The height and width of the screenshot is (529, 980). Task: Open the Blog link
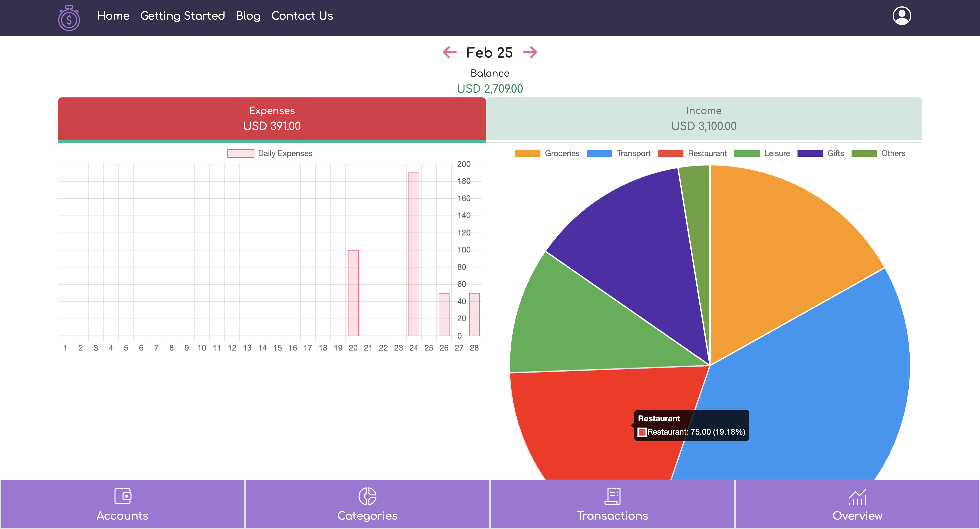248,16
